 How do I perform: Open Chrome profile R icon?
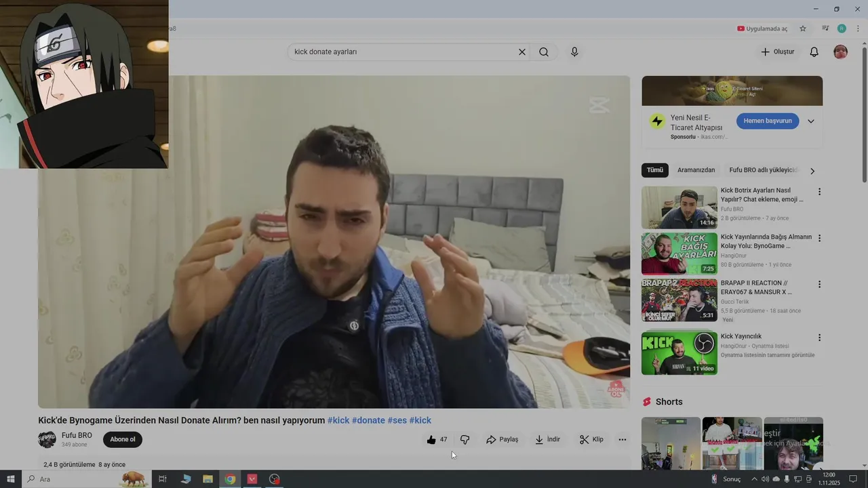click(842, 28)
